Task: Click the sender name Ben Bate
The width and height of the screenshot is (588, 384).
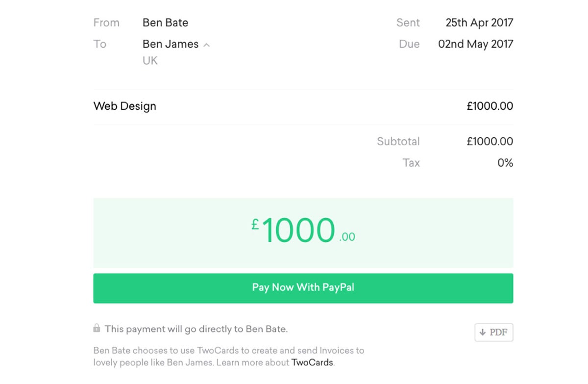Action: [166, 23]
